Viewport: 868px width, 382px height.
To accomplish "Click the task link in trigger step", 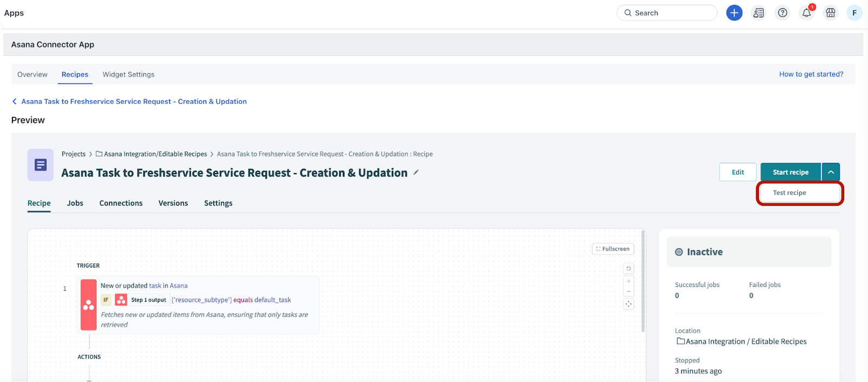I will coord(155,285).
